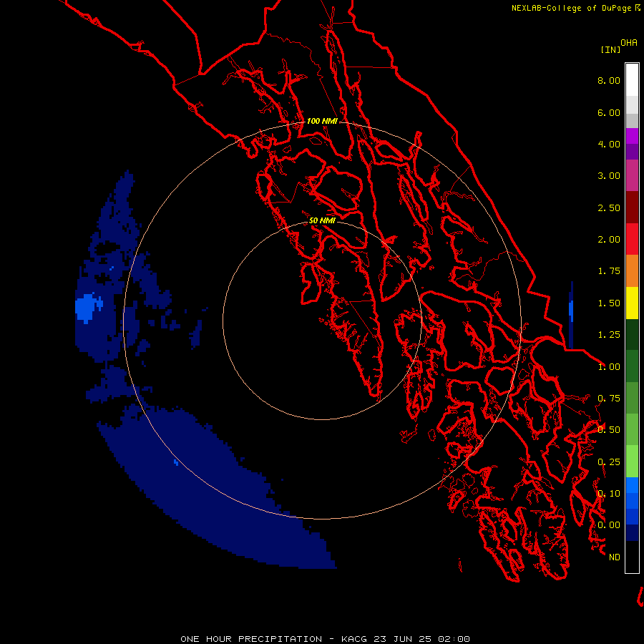
Task: Click the 1.75 legend value
Action: tap(609, 271)
